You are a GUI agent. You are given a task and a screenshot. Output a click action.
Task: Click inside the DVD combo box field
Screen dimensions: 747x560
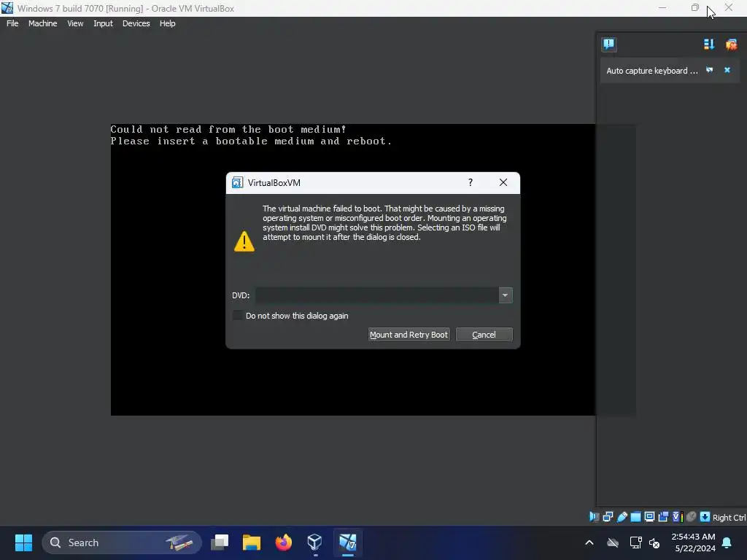point(377,295)
